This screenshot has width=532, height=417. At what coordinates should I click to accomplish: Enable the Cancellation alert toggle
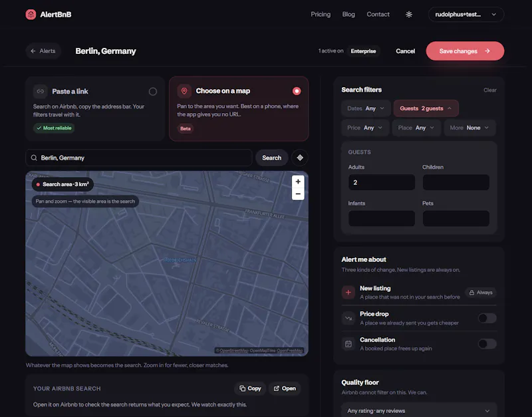pos(487,344)
